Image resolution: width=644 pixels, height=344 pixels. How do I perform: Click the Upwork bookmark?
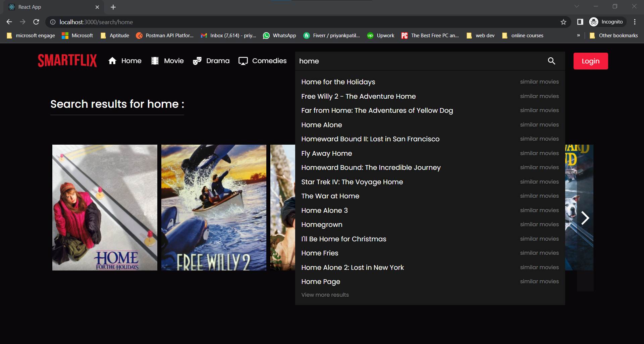tap(381, 35)
